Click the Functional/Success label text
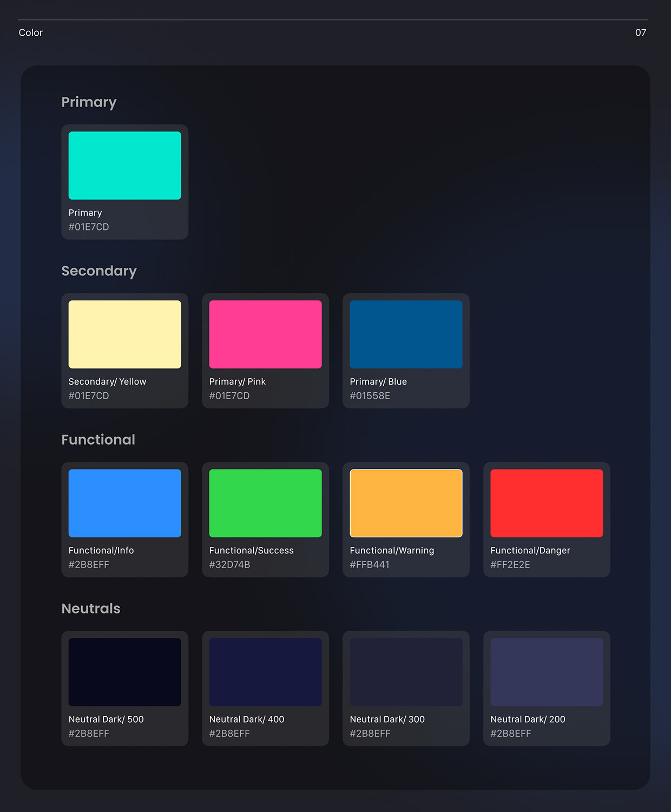 click(252, 550)
